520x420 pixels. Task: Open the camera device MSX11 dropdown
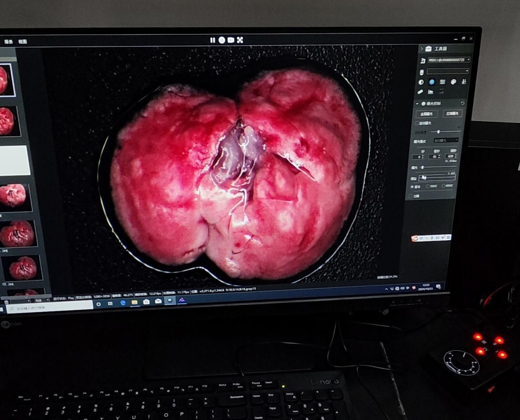point(449,59)
